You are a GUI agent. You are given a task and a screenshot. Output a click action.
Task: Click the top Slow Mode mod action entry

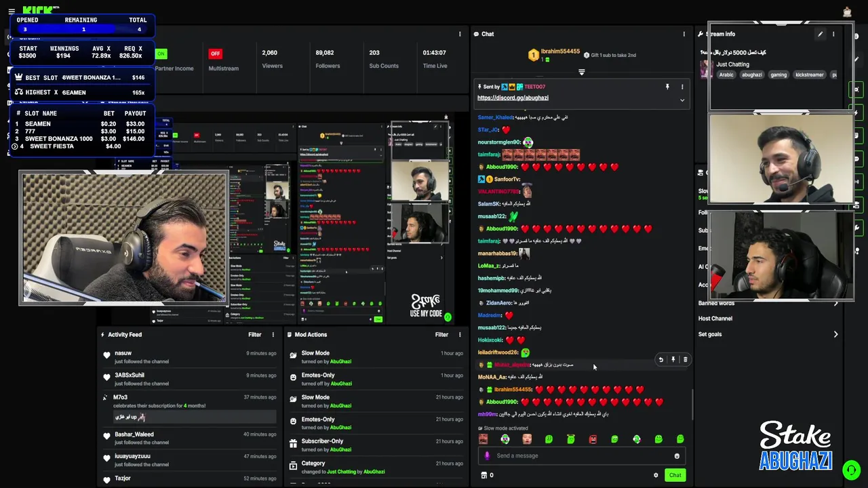376,357
